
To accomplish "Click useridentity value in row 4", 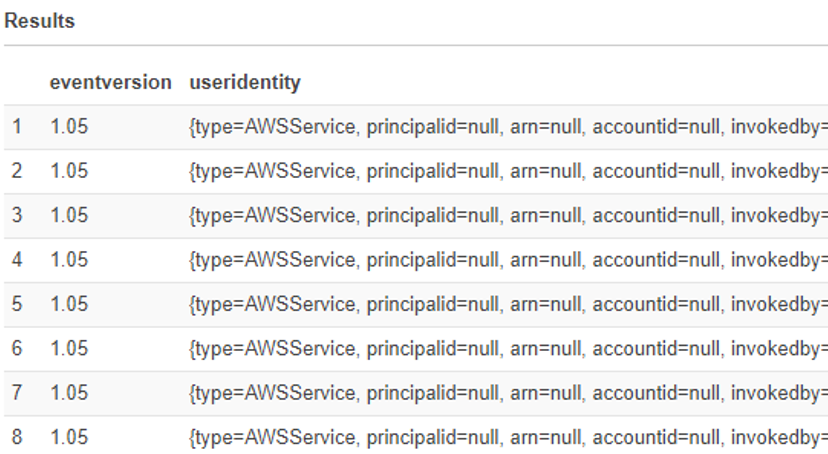I will 509,260.
